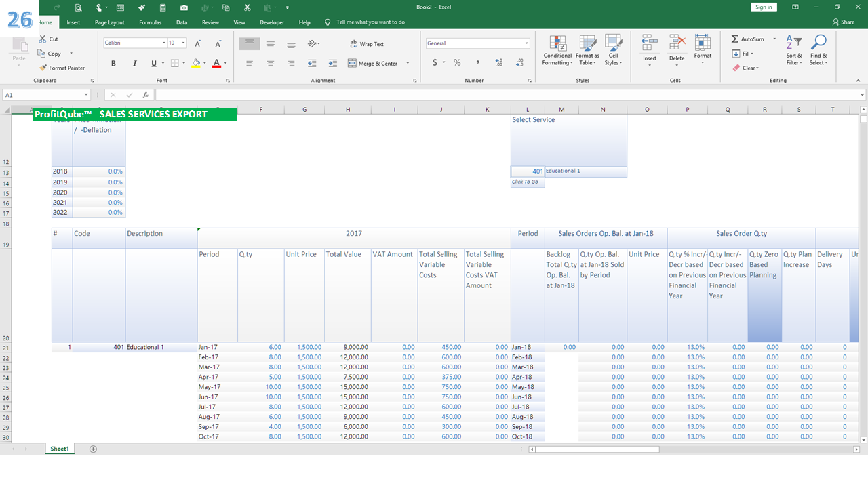The height and width of the screenshot is (488, 868).
Task: Click the calculator icon in quick access toolbar
Action: [x=163, y=7]
